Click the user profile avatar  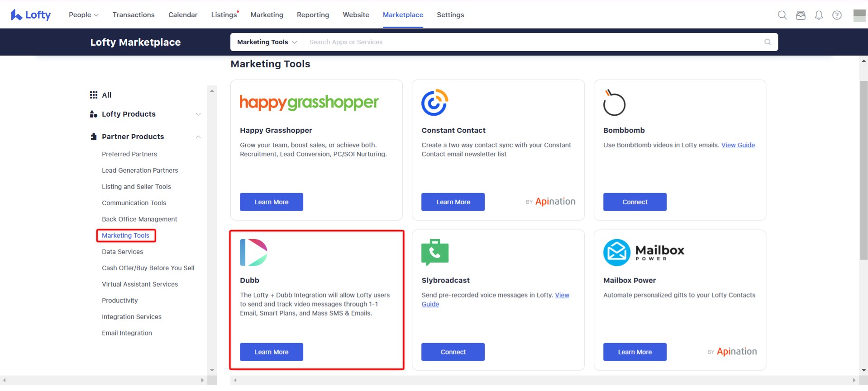pyautogui.click(x=859, y=15)
